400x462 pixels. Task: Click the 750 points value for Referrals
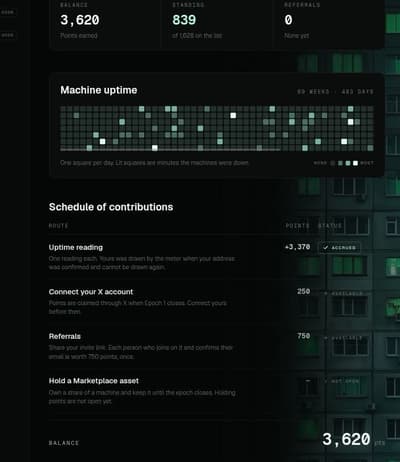304,336
